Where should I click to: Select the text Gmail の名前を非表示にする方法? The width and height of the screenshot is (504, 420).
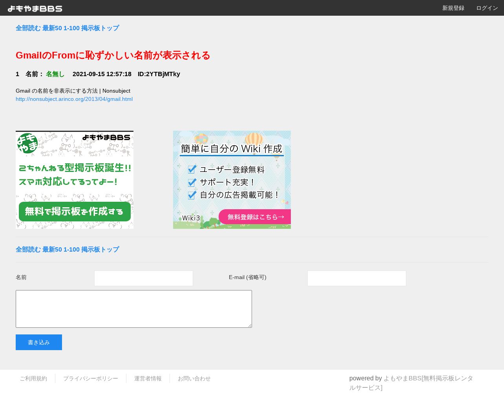pos(57,91)
